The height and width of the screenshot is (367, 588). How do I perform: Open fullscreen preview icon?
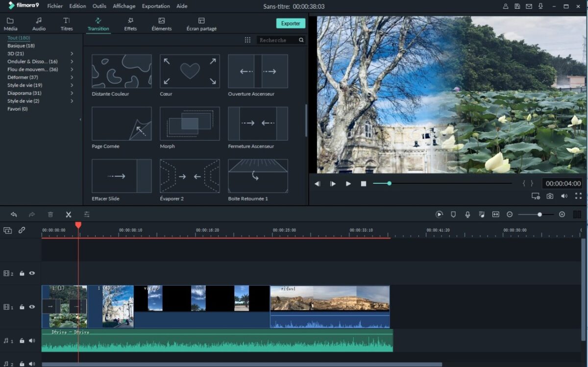pyautogui.click(x=578, y=196)
